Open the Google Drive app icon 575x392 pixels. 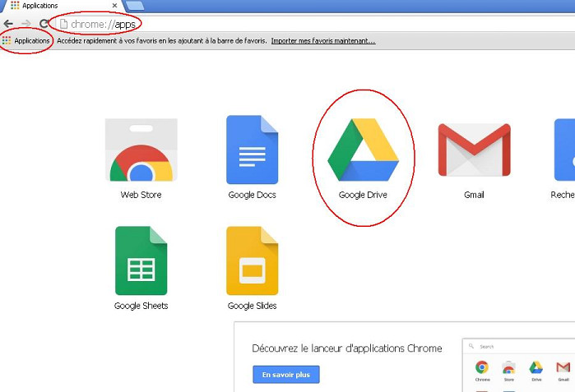tap(363, 150)
